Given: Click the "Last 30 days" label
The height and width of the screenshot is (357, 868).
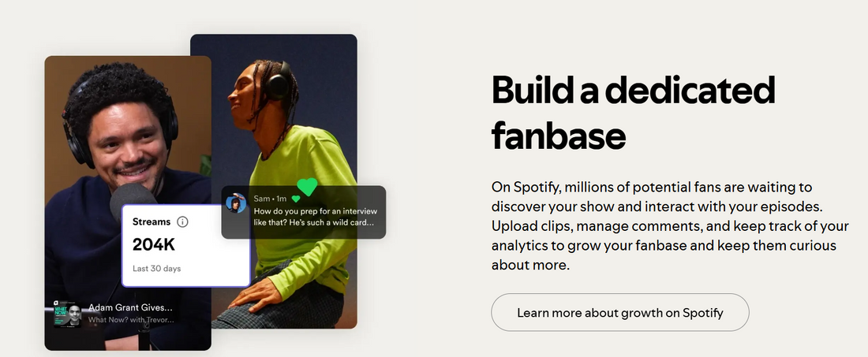Looking at the screenshot, I should pos(156,269).
